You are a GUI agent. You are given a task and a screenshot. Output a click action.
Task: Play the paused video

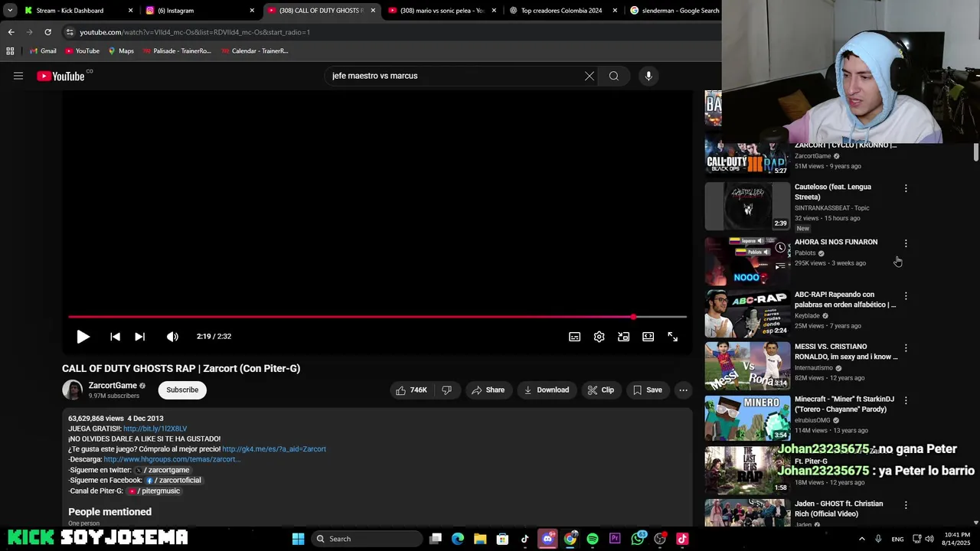point(83,337)
